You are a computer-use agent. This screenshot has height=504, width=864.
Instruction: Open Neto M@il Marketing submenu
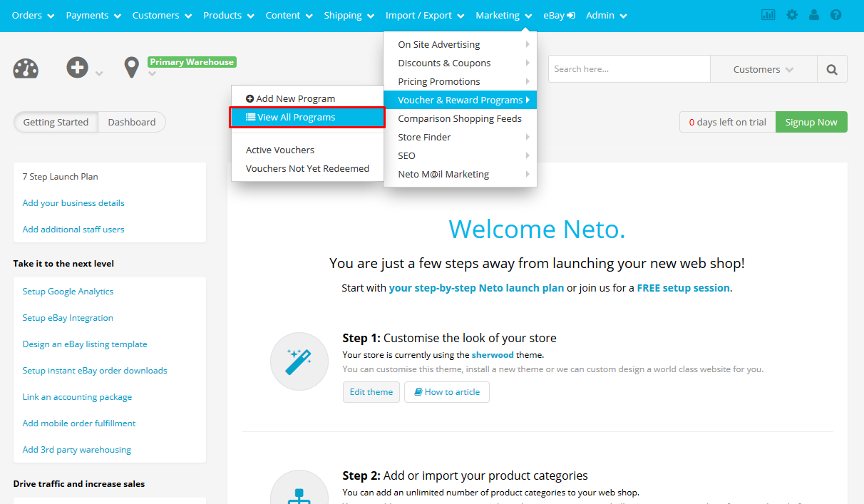coord(461,174)
